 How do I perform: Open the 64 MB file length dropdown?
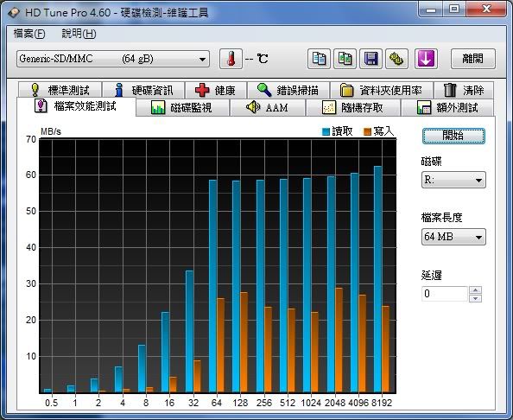(453, 237)
